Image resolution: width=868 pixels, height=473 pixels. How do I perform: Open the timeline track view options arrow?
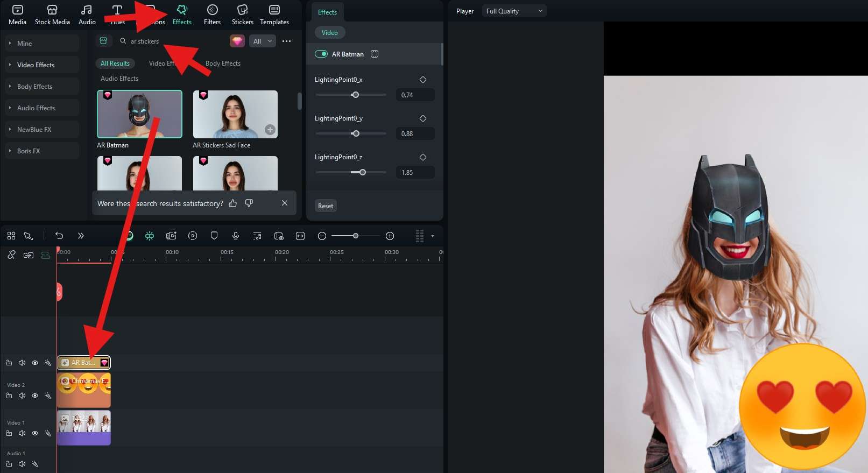433,236
